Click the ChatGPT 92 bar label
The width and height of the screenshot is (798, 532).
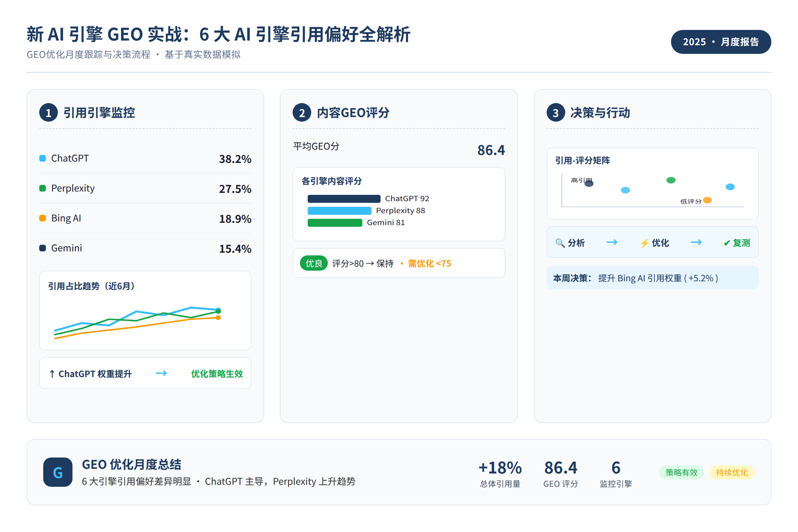(407, 199)
